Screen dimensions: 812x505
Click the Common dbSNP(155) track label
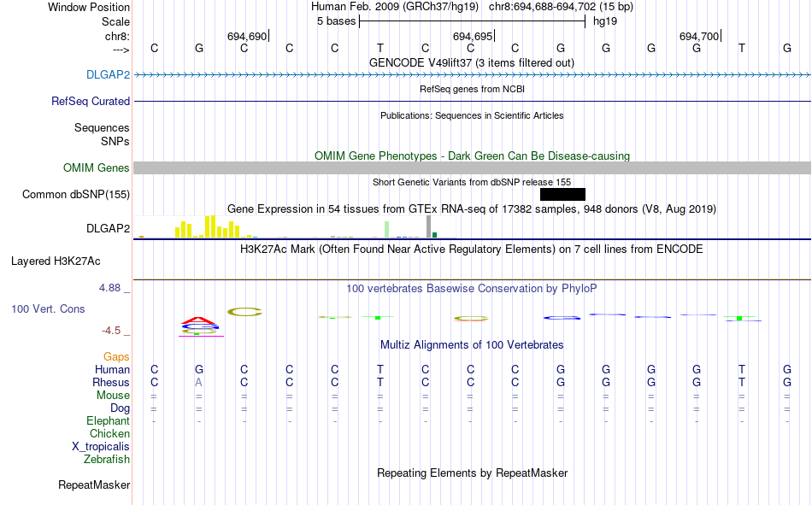[x=76, y=194]
